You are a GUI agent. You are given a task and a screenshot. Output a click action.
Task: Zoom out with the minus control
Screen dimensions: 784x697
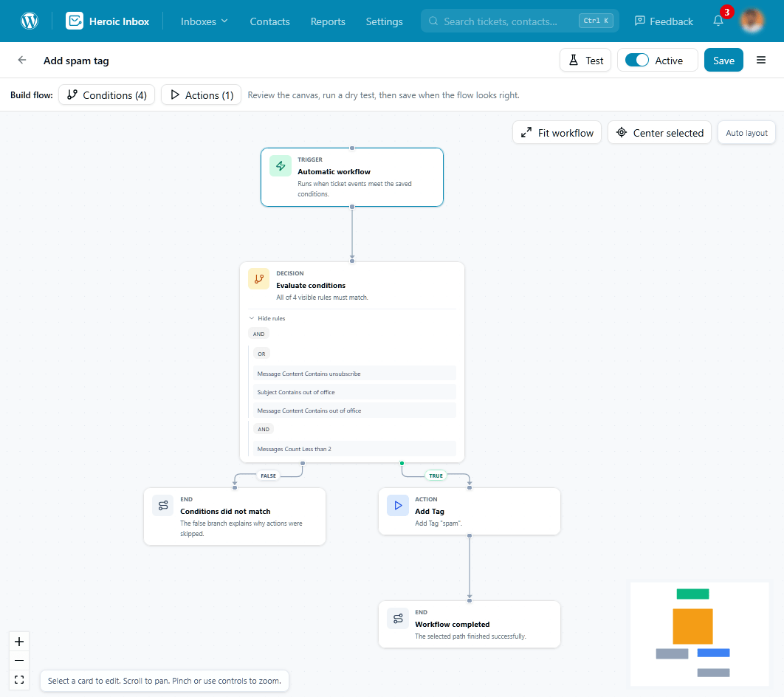tap(19, 661)
